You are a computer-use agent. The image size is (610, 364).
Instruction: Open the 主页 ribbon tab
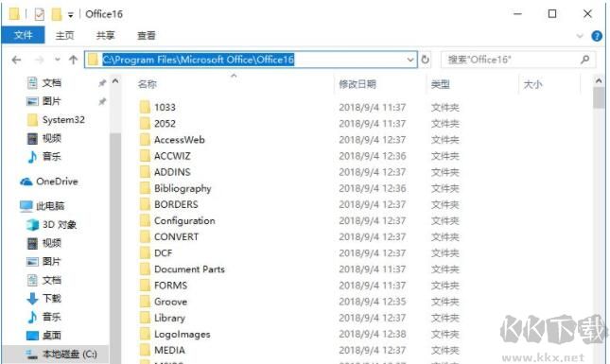coord(64,35)
